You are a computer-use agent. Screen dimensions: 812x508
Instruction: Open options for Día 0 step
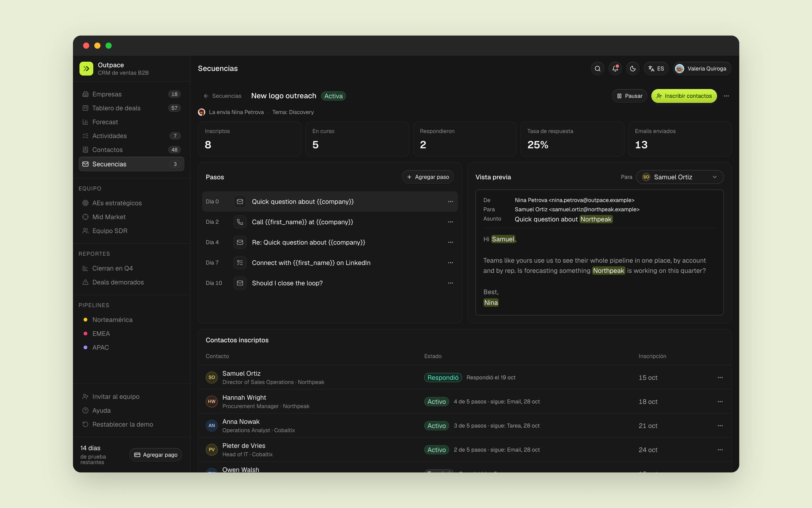click(450, 202)
